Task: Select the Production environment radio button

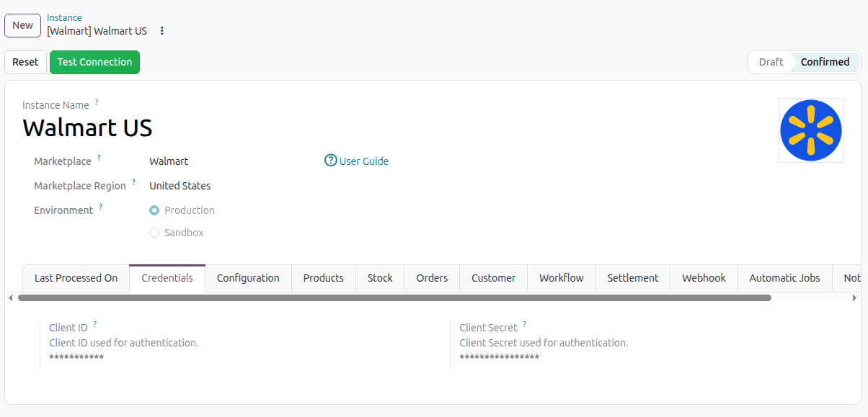Action: pyautogui.click(x=154, y=210)
